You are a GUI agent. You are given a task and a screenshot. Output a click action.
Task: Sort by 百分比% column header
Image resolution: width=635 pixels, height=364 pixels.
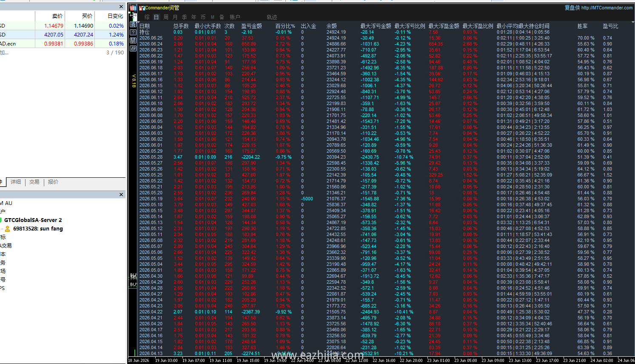click(x=285, y=26)
